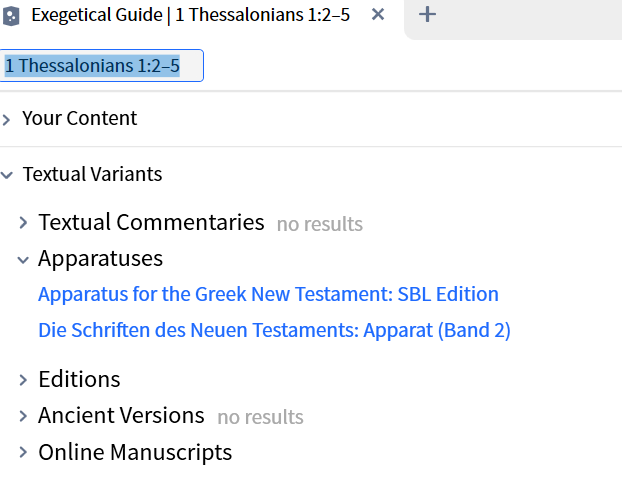
Task: Expand Editions using its chevron arrow
Action: (x=23, y=380)
